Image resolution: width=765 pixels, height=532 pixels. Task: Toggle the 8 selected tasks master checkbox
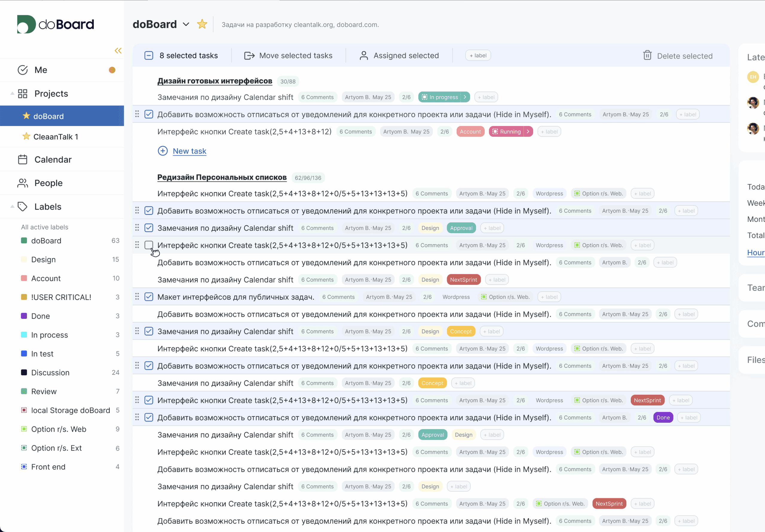point(149,56)
